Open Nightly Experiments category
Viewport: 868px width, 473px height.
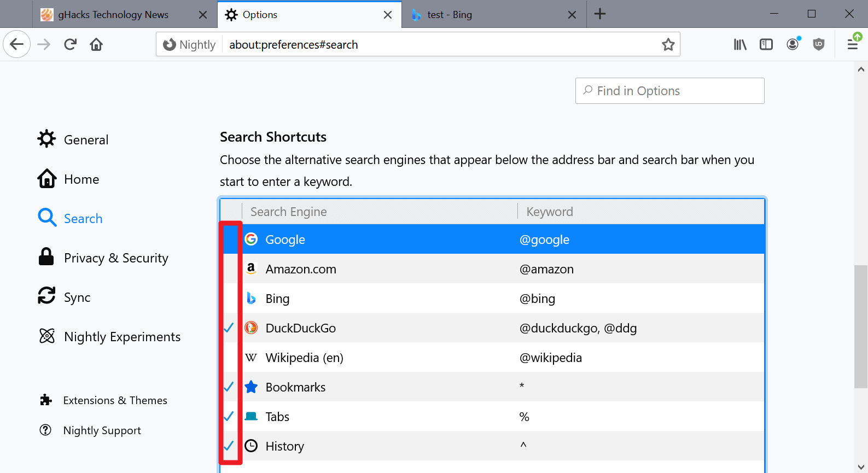pos(109,336)
